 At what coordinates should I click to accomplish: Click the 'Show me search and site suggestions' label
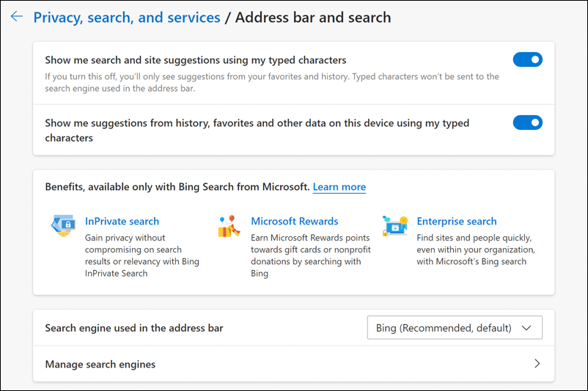click(196, 60)
